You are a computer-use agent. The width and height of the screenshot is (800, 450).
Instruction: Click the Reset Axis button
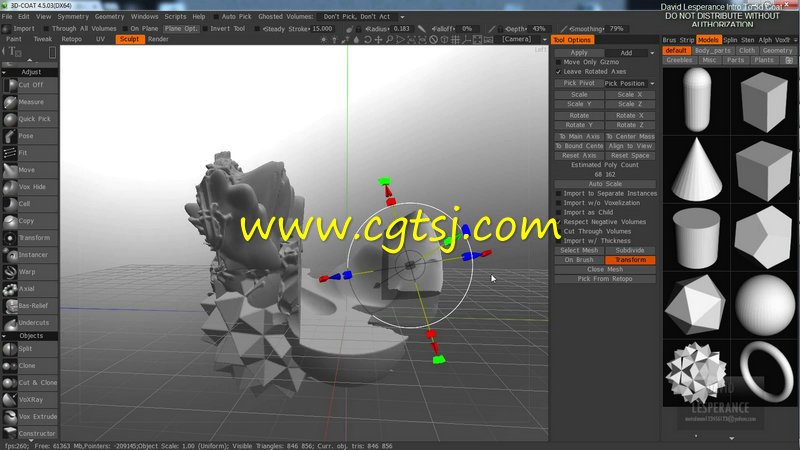coord(579,156)
